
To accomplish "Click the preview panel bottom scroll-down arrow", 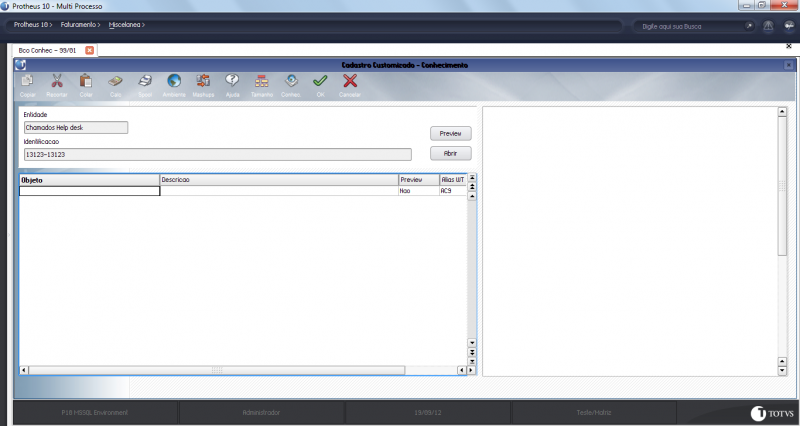I will 782,371.
